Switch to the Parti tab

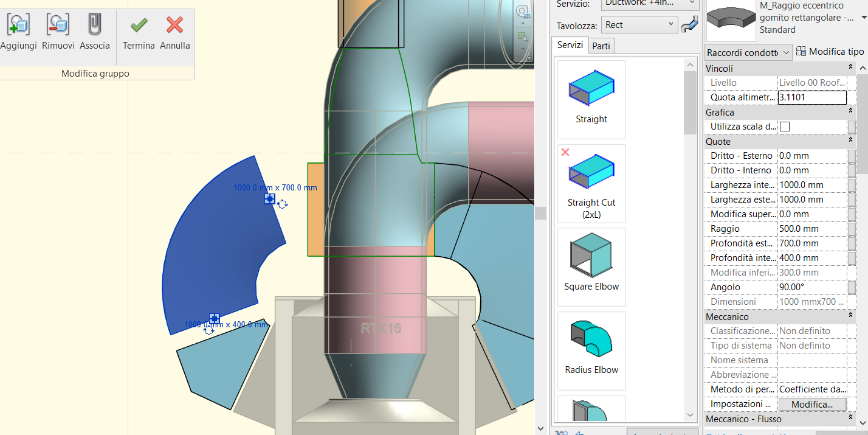[601, 45]
